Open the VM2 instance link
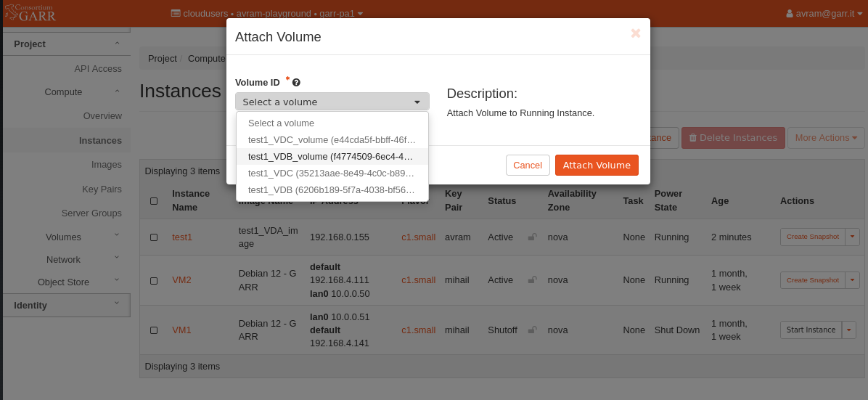The width and height of the screenshot is (868, 400). pos(181,279)
